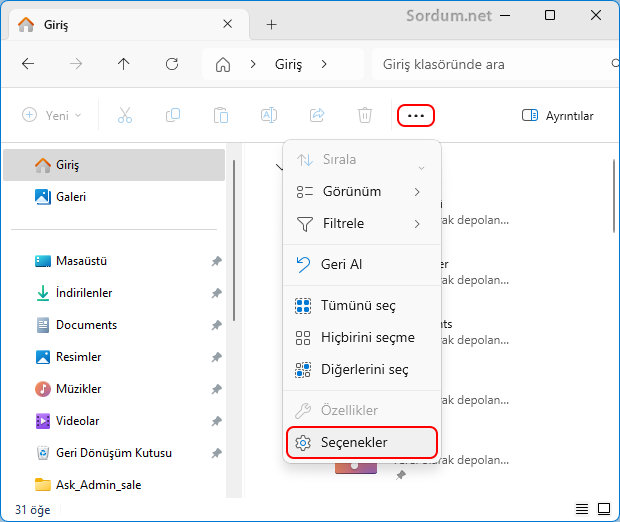Click the Cut scissors icon
620x522 pixels.
[x=125, y=115]
